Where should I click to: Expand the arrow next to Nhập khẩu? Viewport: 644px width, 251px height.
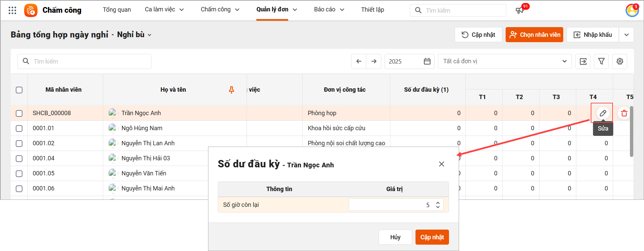pos(626,34)
